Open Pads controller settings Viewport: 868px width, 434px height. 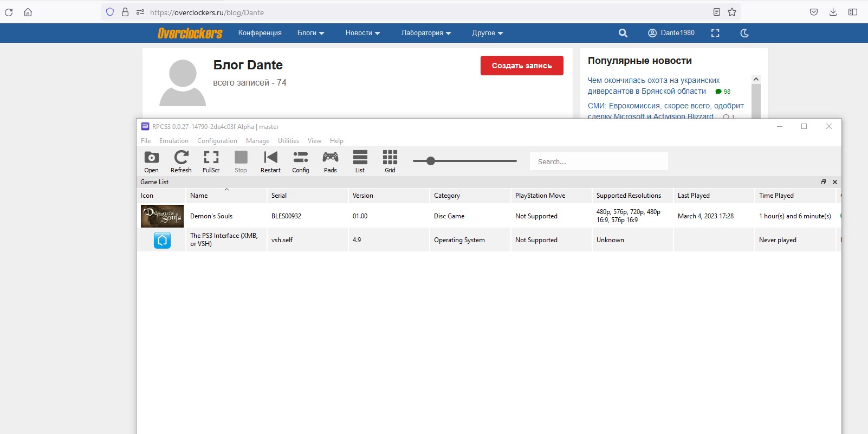coord(330,161)
